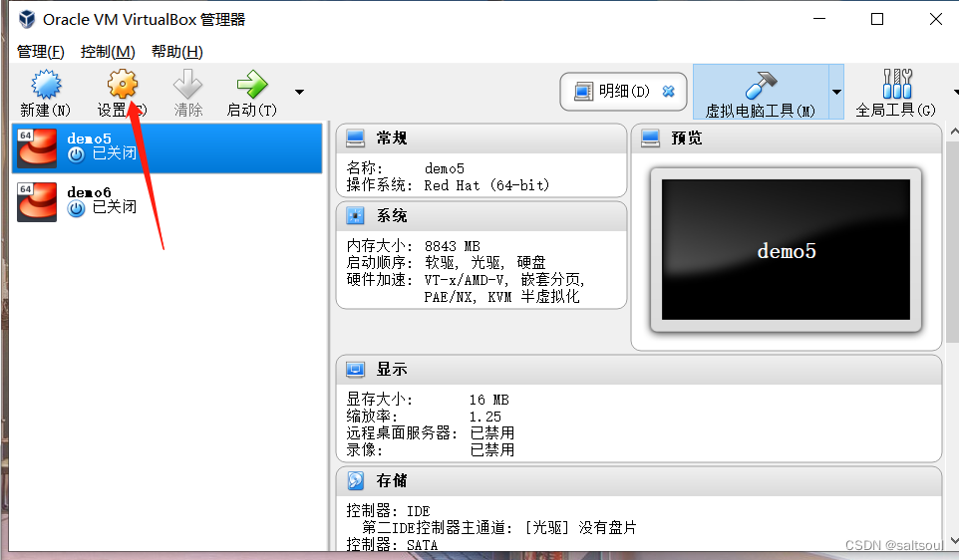Open 全局工具(G) global tools
This screenshot has width=959, height=560.
pos(896,93)
